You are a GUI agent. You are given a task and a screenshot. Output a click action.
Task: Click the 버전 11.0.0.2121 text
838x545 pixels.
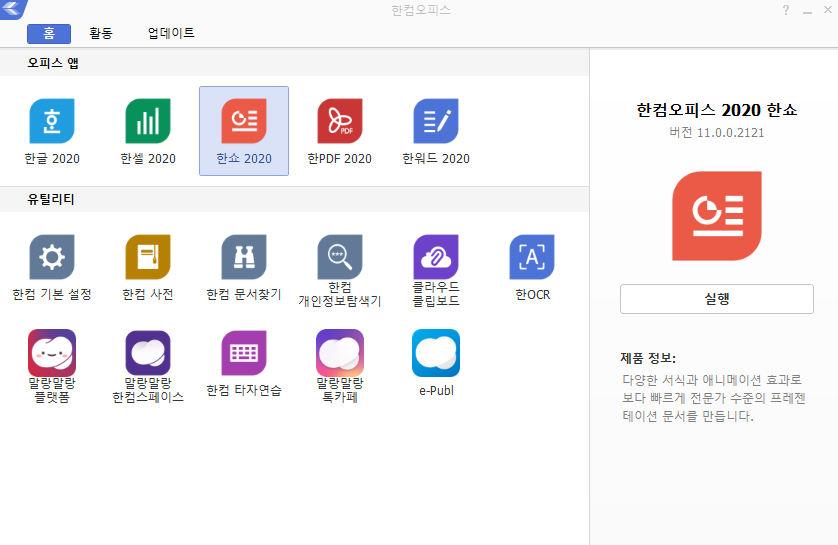tap(717, 133)
